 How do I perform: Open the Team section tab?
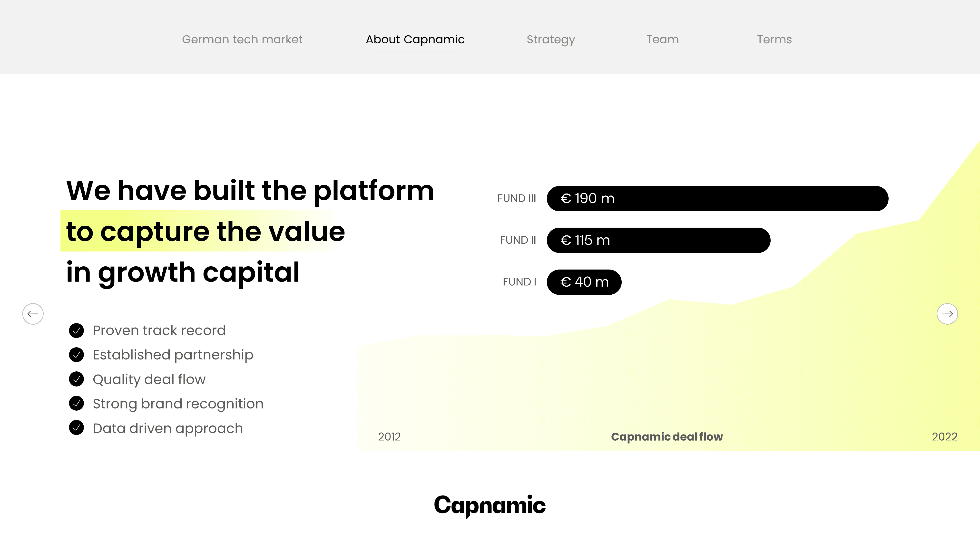(x=662, y=39)
